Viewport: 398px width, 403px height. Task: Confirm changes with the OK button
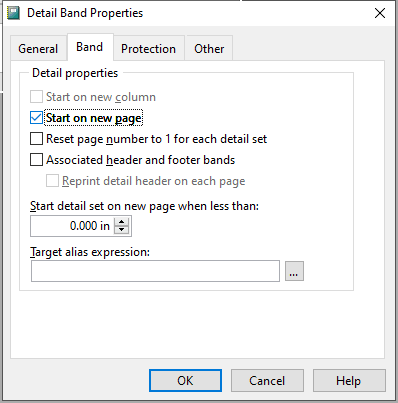[x=185, y=380]
